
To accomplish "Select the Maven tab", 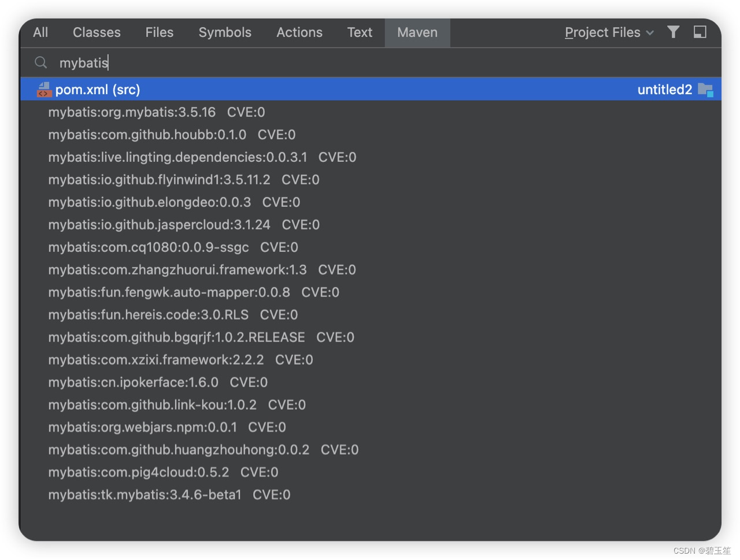I will pyautogui.click(x=417, y=32).
